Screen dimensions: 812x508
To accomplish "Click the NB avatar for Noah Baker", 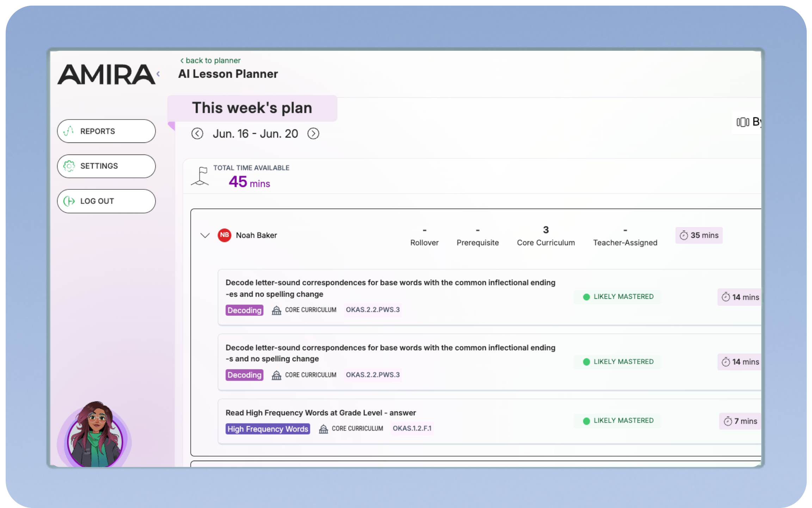I will click(224, 235).
